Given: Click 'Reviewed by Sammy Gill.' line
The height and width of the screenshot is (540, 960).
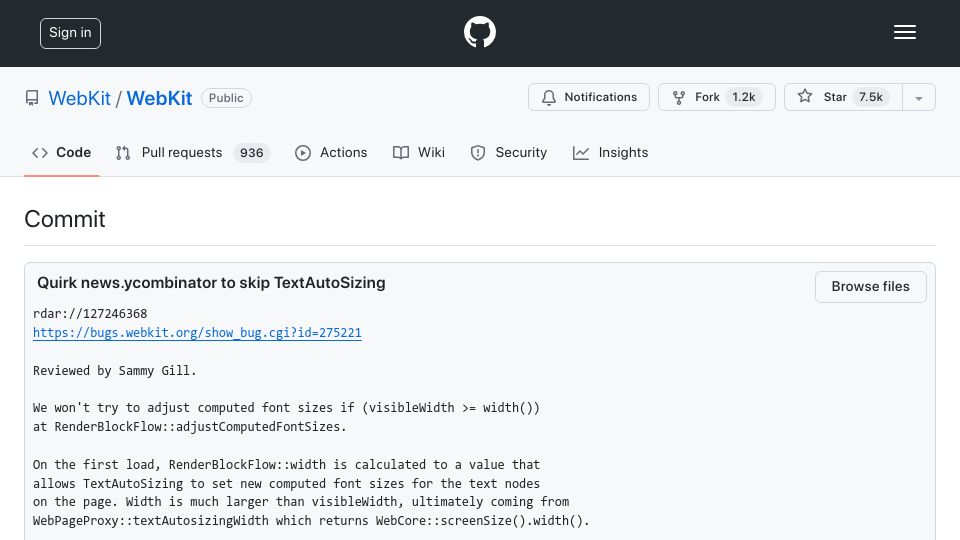Looking at the screenshot, I should 114,370.
